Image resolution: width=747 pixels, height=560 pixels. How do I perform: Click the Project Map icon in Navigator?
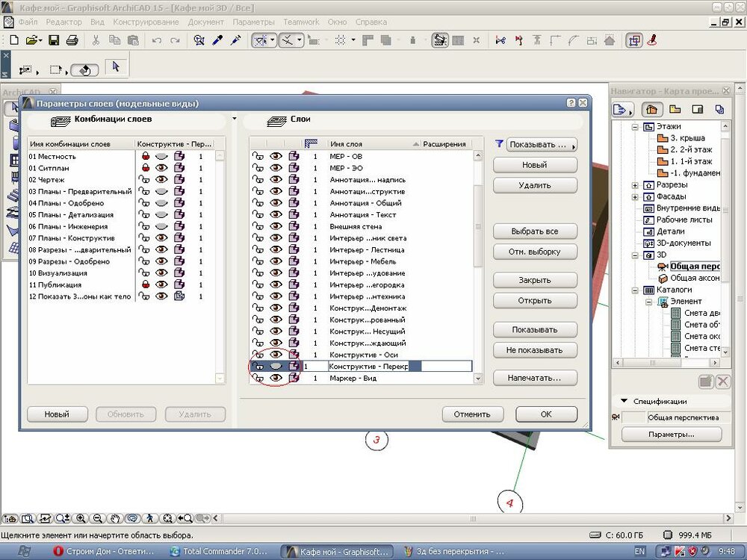[x=653, y=110]
